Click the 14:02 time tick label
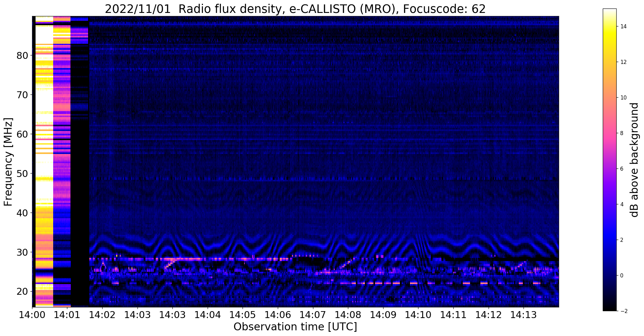This screenshot has width=644, height=336. coord(102,314)
